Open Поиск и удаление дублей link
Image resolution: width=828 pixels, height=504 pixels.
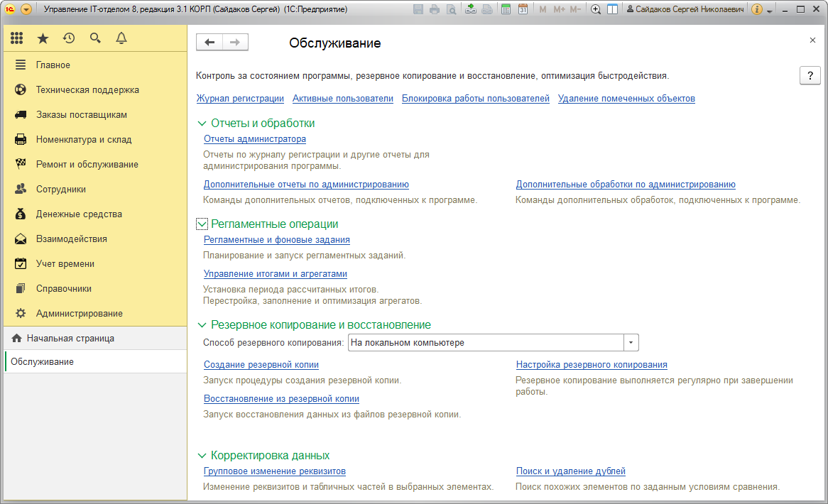coord(571,471)
